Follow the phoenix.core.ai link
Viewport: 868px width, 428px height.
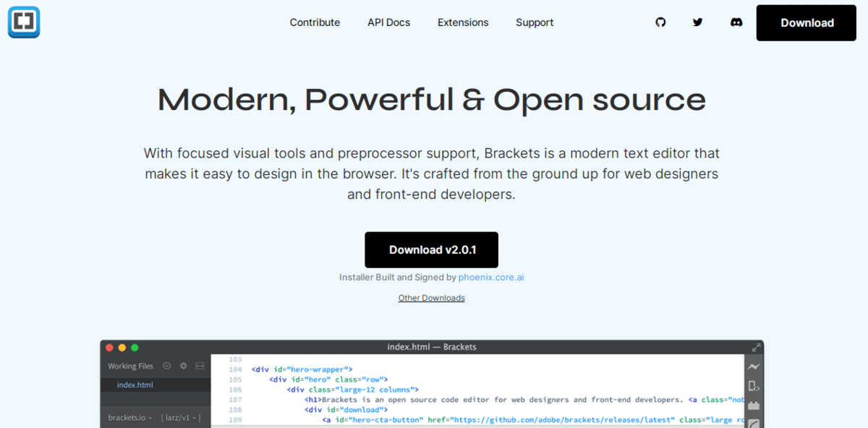click(x=491, y=277)
